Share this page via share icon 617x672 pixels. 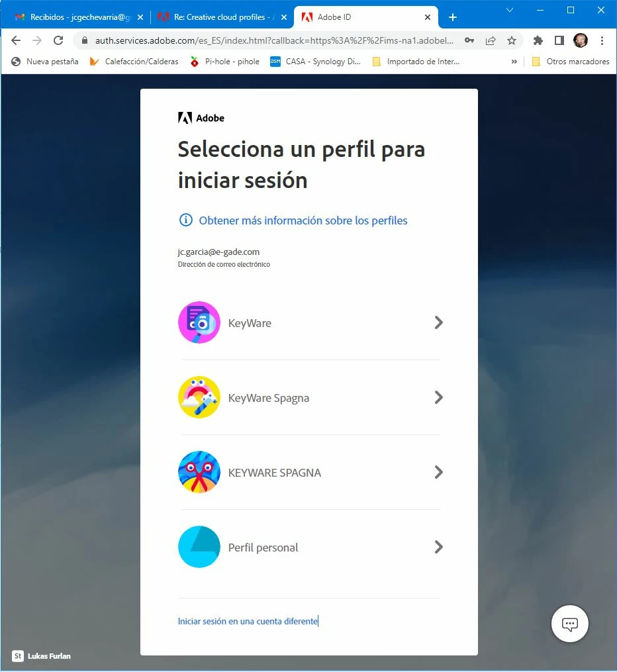tap(491, 40)
